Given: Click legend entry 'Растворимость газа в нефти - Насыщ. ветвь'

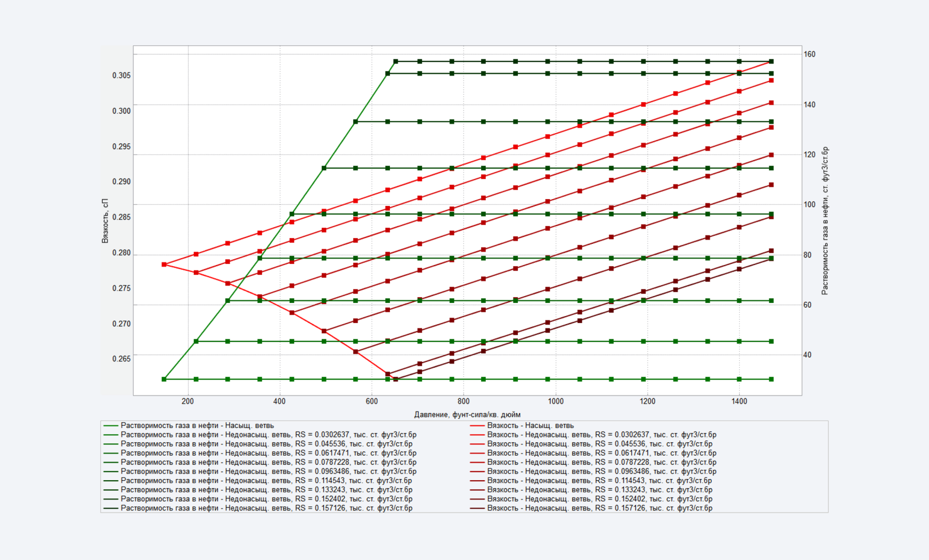Looking at the screenshot, I should [188, 425].
